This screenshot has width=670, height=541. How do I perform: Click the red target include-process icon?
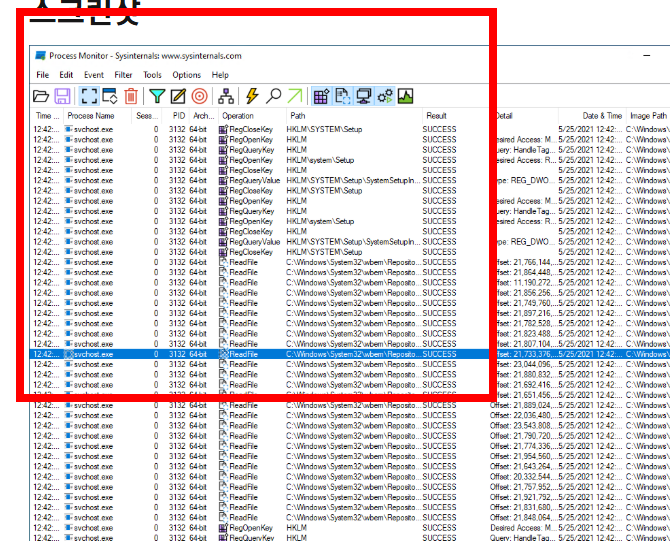tap(200, 96)
